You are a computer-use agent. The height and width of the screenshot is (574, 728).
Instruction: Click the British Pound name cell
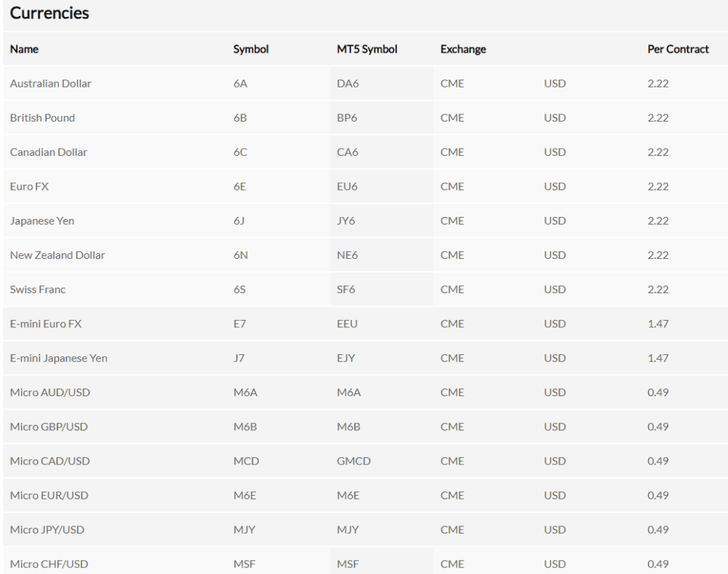click(x=42, y=117)
